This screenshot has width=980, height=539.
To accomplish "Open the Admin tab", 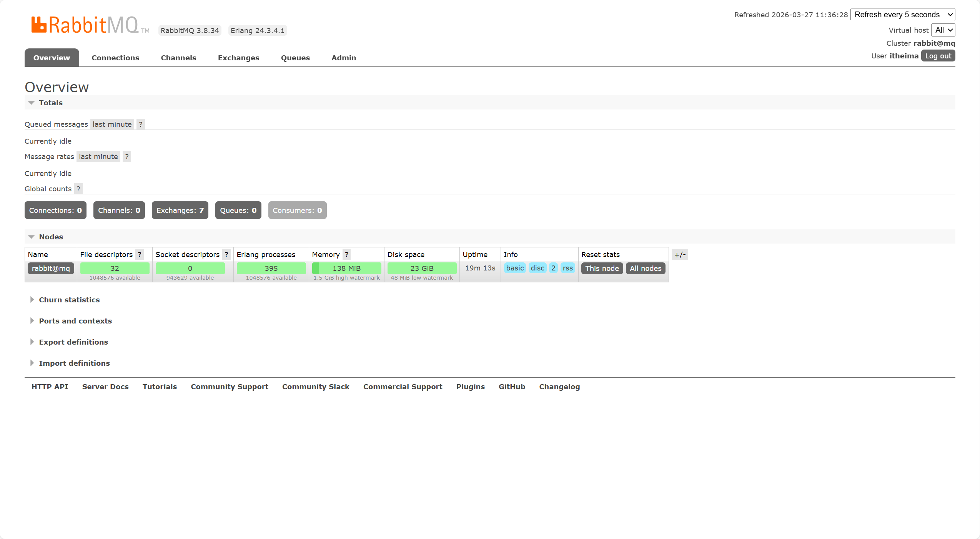I will pos(344,58).
